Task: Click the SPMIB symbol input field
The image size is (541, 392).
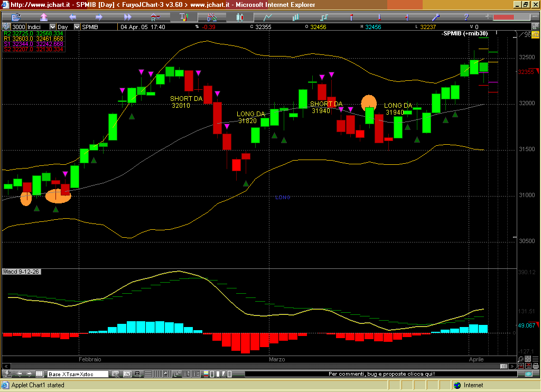Action: click(98, 27)
